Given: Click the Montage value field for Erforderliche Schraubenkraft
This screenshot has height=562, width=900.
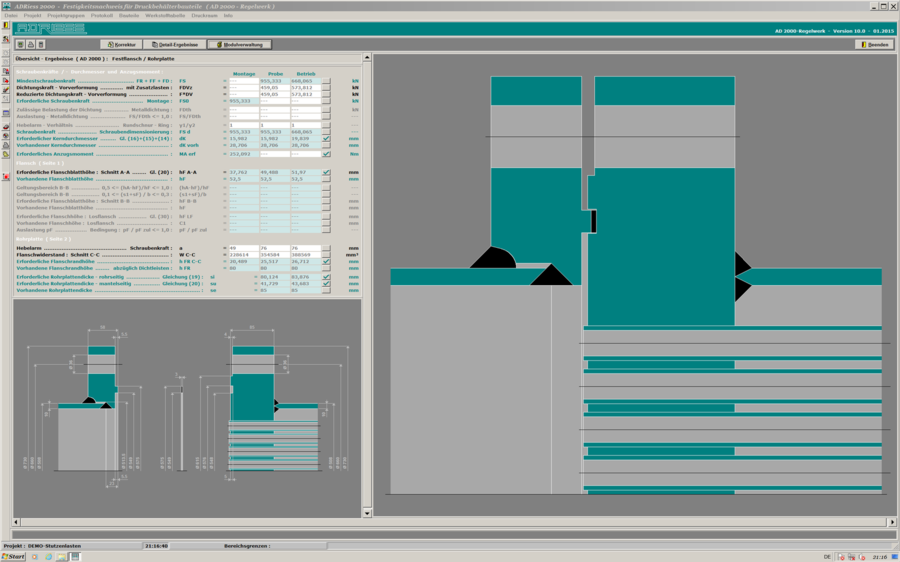Looking at the screenshot, I should 243,101.
